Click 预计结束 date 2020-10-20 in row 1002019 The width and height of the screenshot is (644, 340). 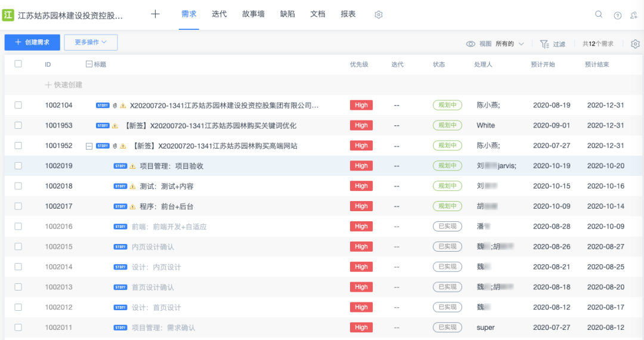click(606, 166)
